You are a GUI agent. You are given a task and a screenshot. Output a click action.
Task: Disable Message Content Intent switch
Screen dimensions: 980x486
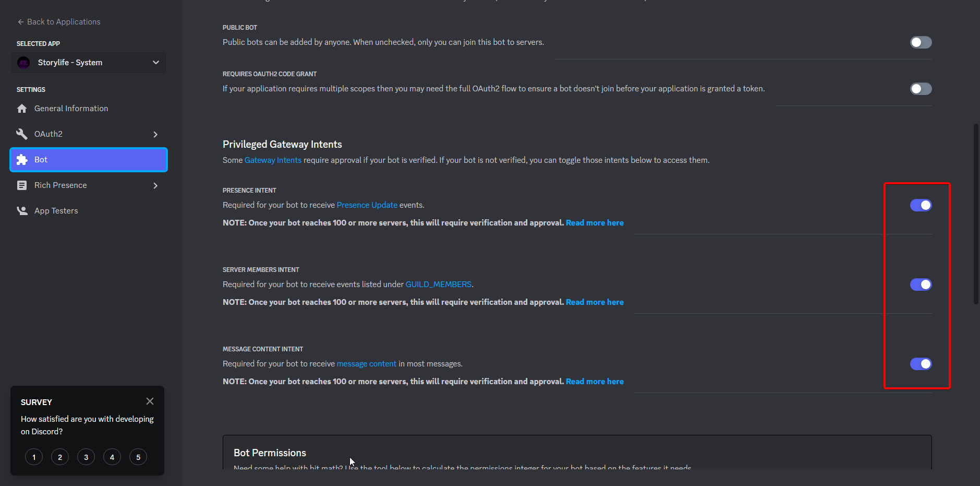coord(921,364)
